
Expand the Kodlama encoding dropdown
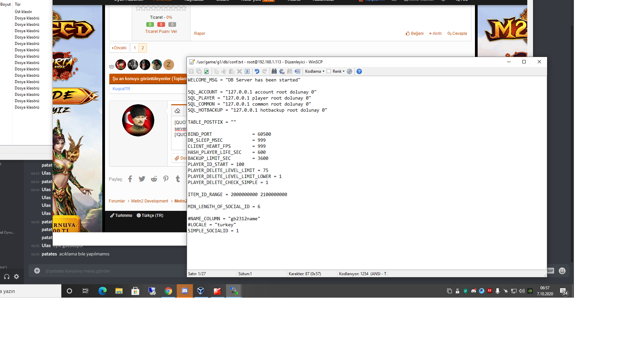[x=315, y=71]
